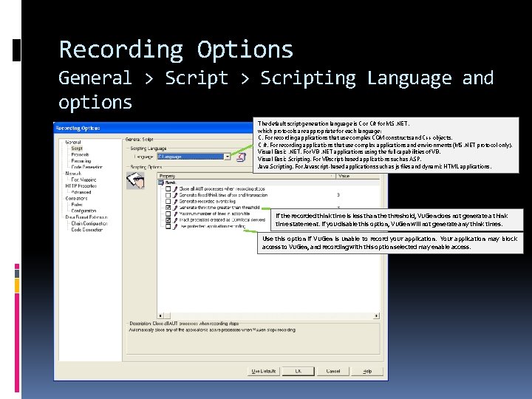Click the Scripting Options hand-and-paper icon
The image size is (532, 399).
[135, 180]
